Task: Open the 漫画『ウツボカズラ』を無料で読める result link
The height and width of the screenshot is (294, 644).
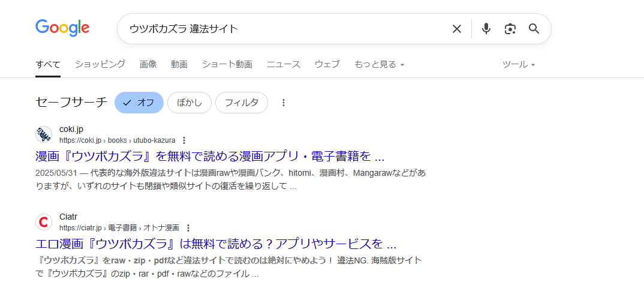Action: (210, 157)
